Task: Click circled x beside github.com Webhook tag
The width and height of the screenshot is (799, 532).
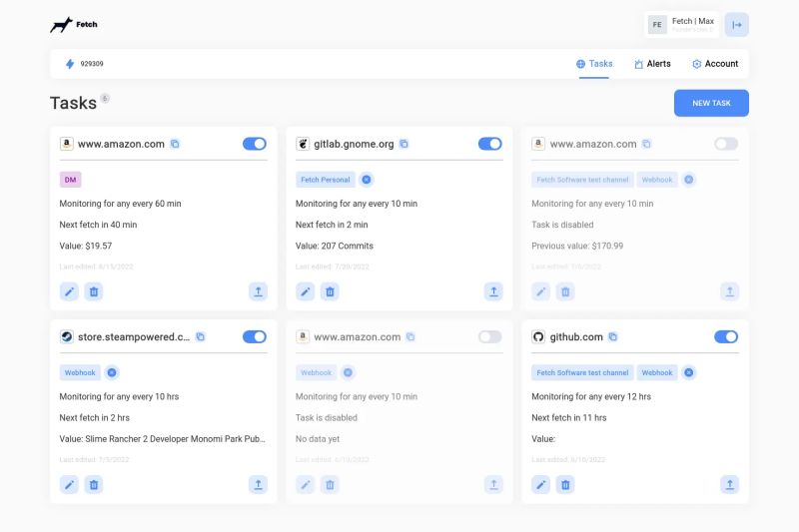Action: point(689,372)
